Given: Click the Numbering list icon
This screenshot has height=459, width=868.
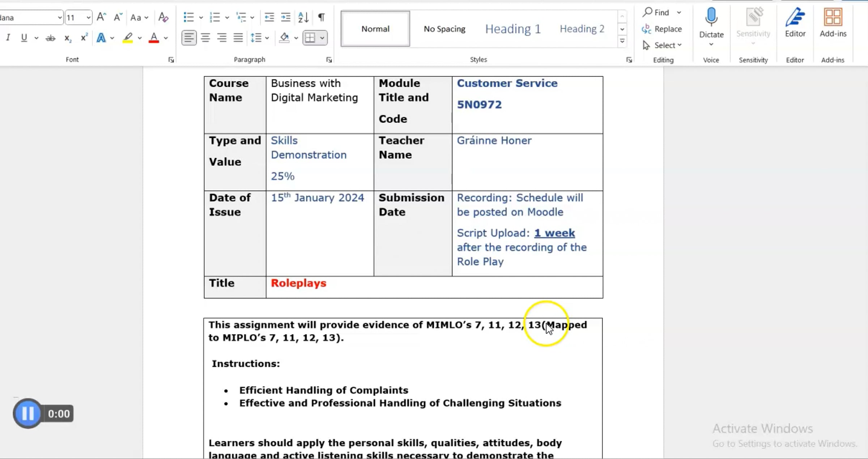Looking at the screenshot, I should pos(215,17).
